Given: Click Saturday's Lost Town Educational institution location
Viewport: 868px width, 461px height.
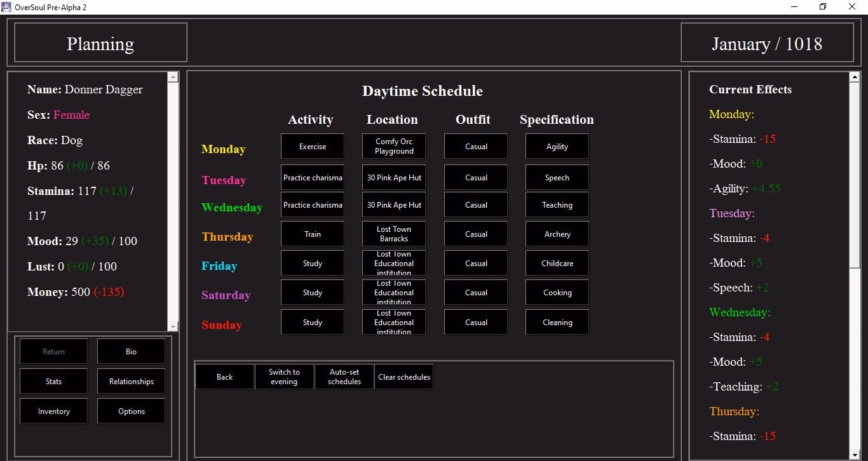Looking at the screenshot, I should (x=394, y=292).
